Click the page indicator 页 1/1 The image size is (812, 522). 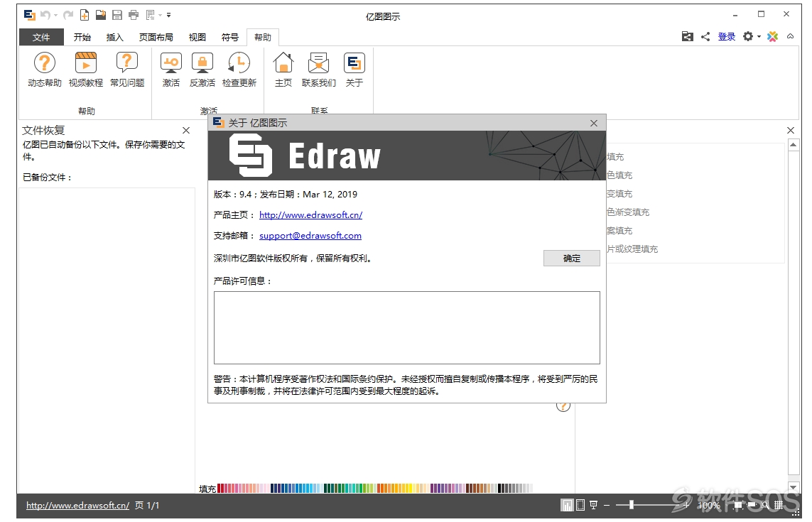point(147,506)
